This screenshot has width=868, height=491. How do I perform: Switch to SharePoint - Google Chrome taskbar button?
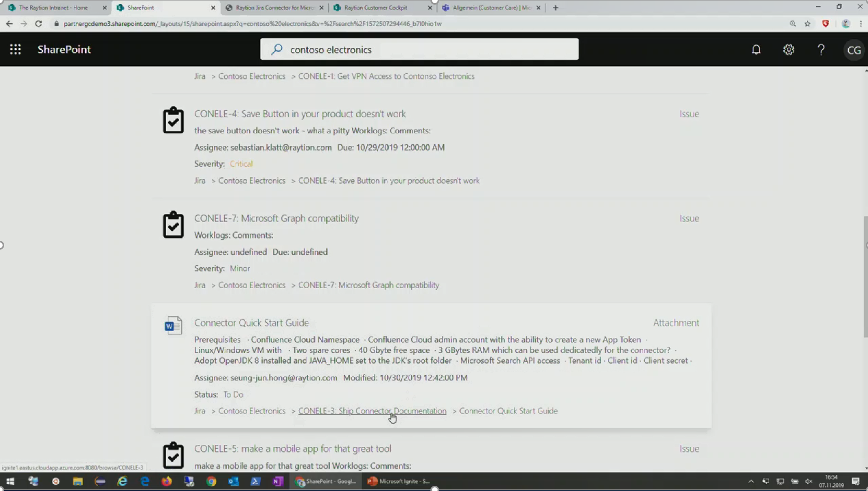pos(326,481)
